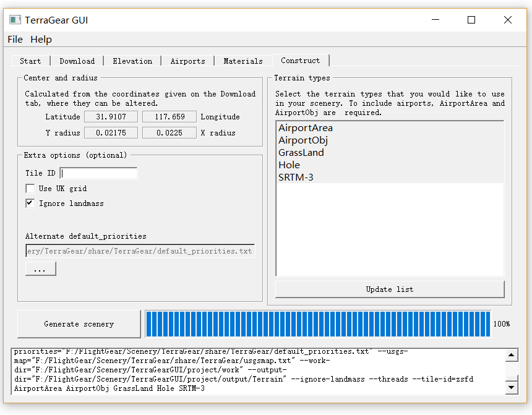
Task: Switch to the Start tab
Action: coord(30,61)
